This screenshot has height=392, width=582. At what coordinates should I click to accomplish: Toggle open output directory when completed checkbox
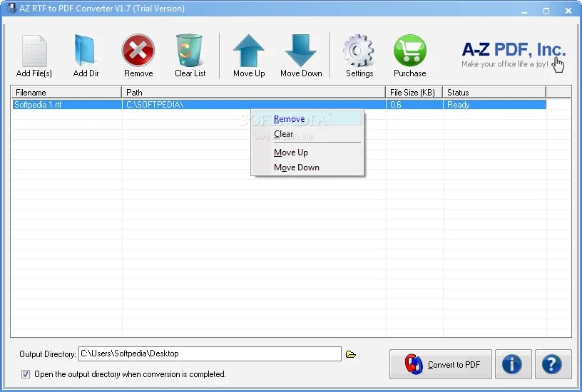(26, 374)
